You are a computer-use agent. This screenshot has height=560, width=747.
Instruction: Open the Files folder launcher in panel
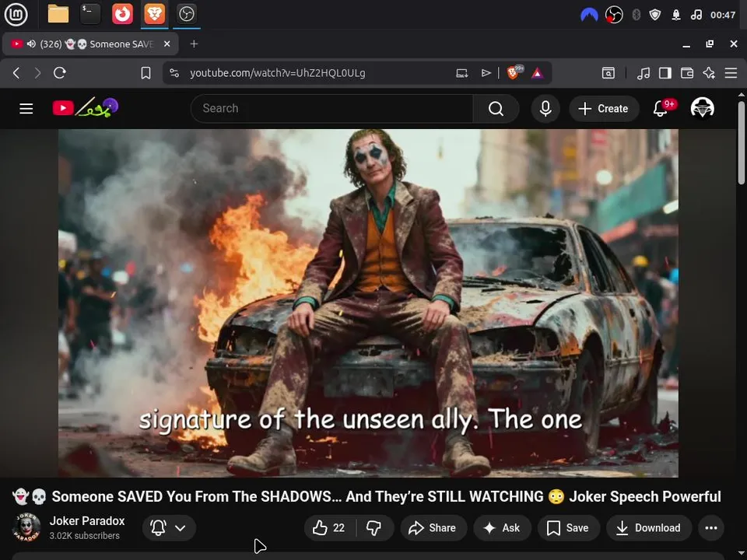[x=58, y=14]
